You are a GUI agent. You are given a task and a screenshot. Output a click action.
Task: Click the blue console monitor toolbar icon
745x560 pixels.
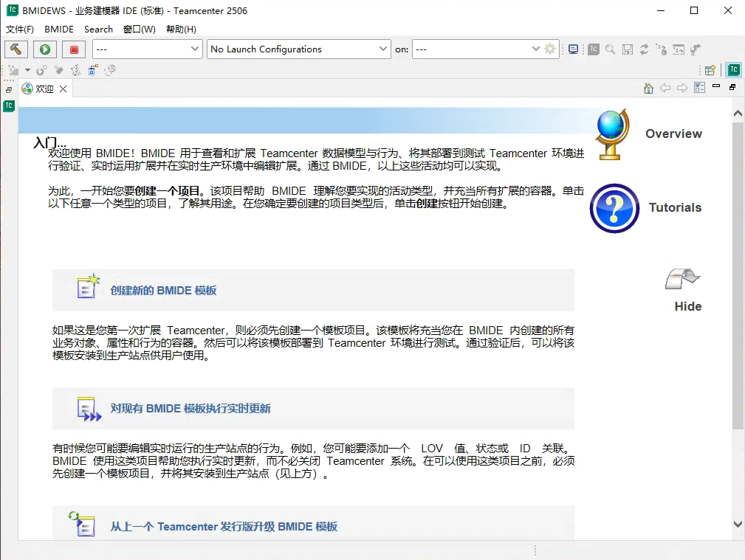pos(574,49)
